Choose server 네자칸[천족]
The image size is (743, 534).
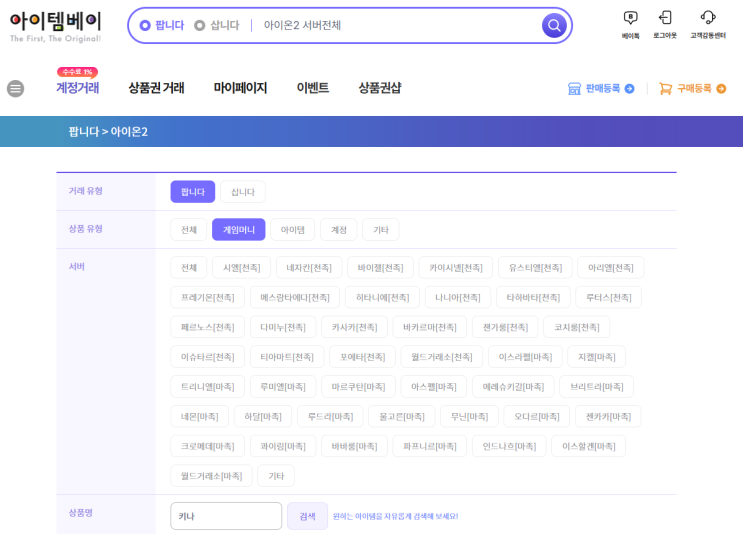[309, 268]
